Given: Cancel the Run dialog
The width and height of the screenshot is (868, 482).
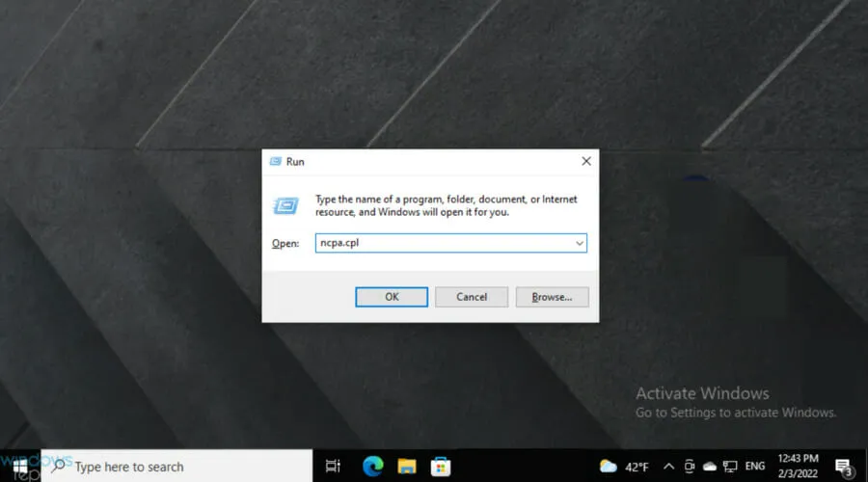Looking at the screenshot, I should (x=472, y=297).
